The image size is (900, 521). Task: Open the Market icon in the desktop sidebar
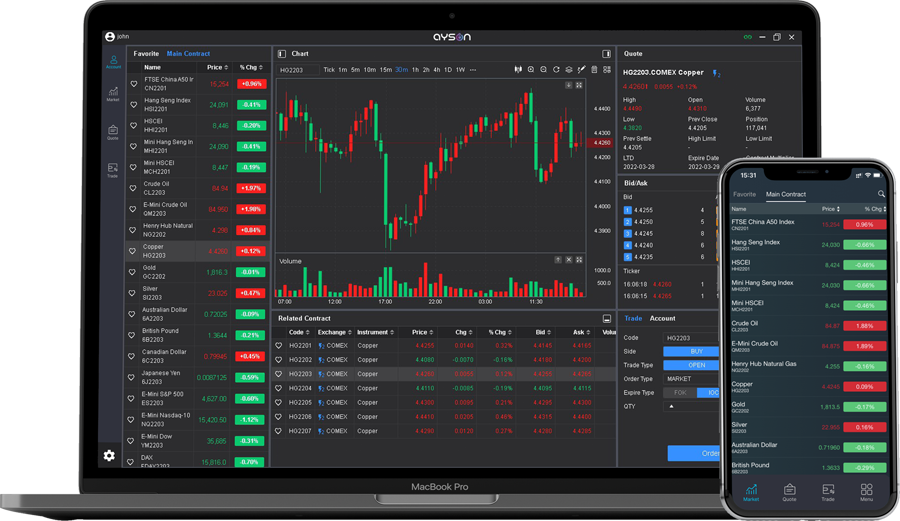click(x=113, y=93)
